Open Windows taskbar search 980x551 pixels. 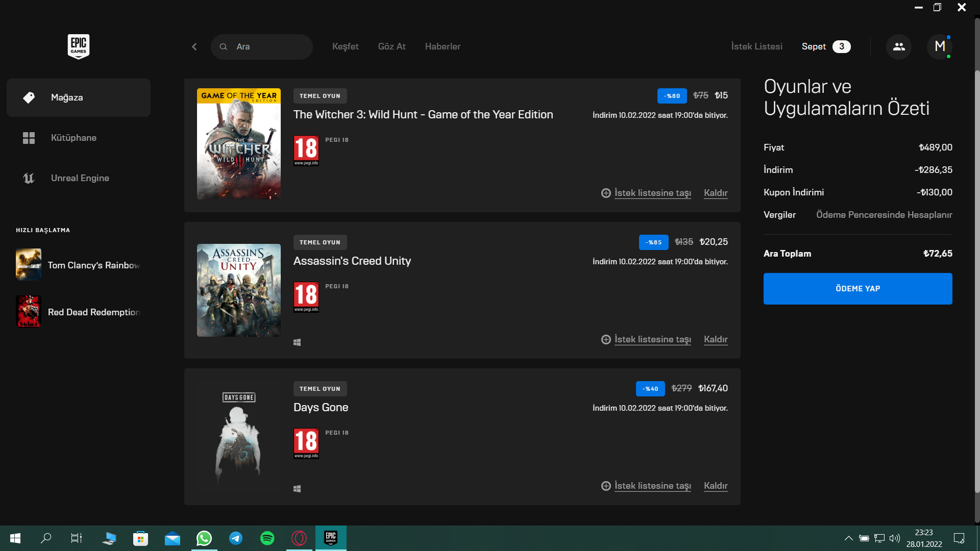click(x=46, y=538)
